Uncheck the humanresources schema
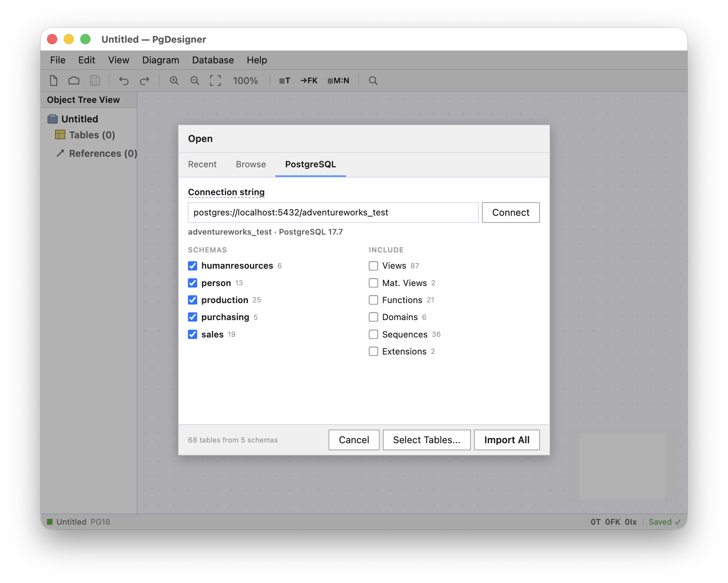 [192, 266]
